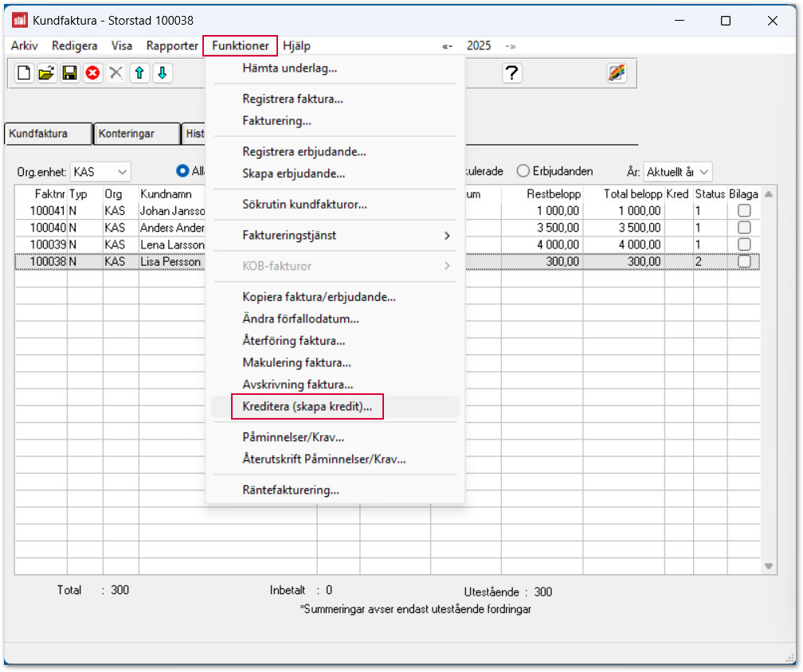803x672 pixels.
Task: Click the scrollbar up arrow in invoice list
Action: 769,194
